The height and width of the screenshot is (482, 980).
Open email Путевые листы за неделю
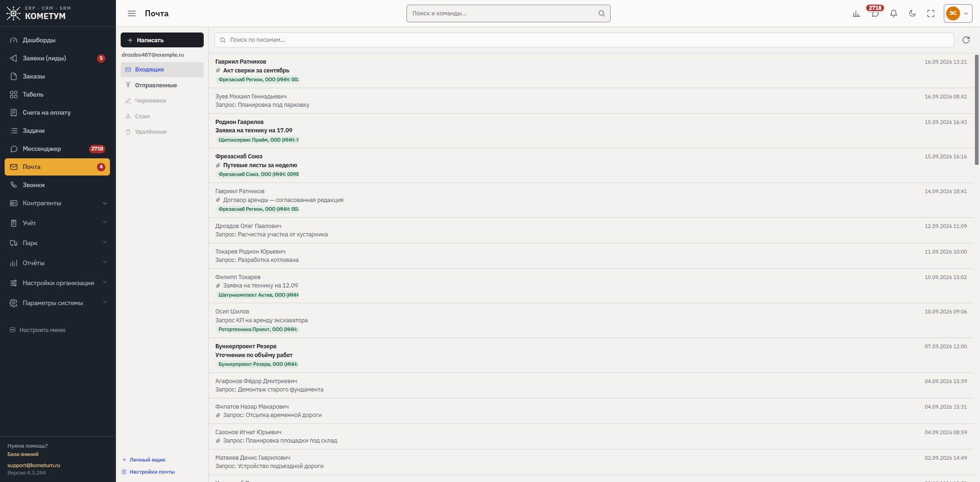tap(591, 165)
